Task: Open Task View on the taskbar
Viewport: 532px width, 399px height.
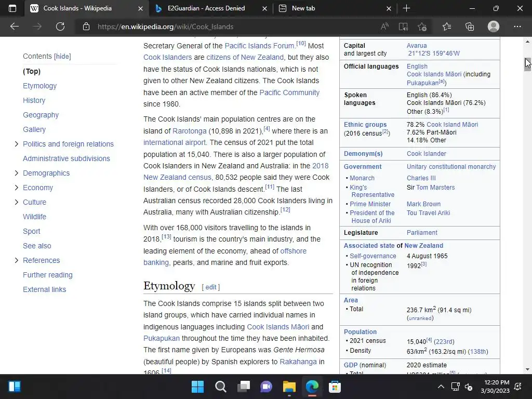Action: coord(243,387)
